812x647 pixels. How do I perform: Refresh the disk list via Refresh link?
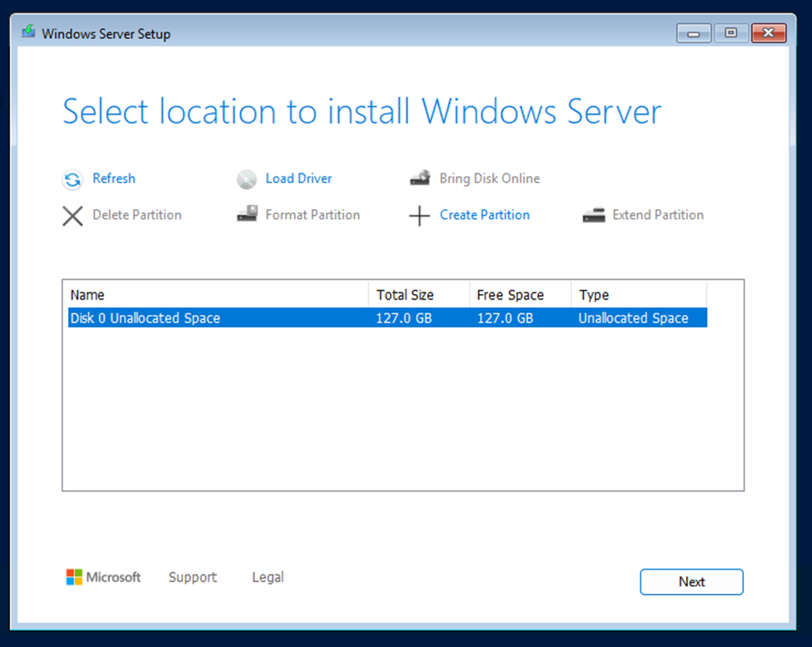tap(114, 178)
